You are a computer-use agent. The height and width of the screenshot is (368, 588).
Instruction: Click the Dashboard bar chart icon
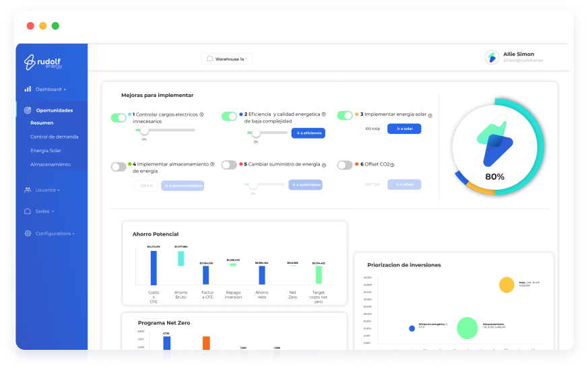click(28, 89)
